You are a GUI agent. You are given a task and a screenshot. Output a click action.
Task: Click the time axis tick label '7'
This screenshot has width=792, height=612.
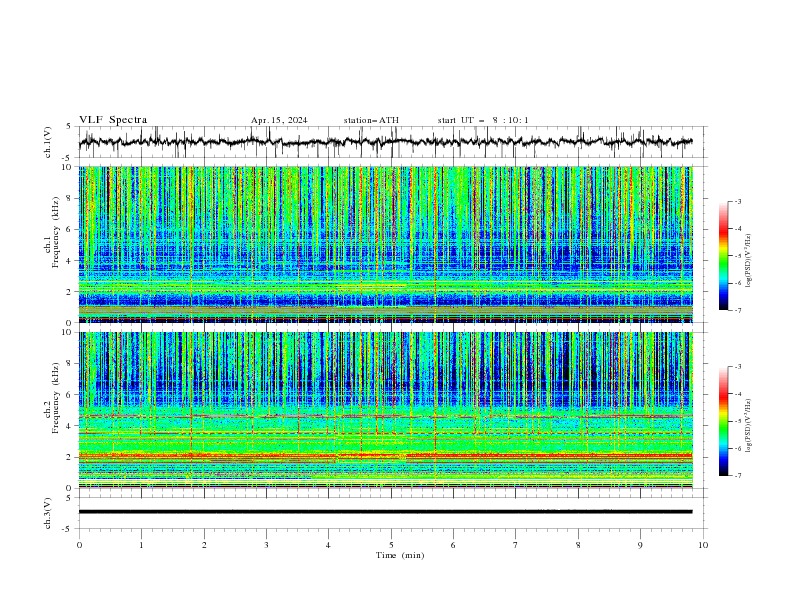(516, 545)
